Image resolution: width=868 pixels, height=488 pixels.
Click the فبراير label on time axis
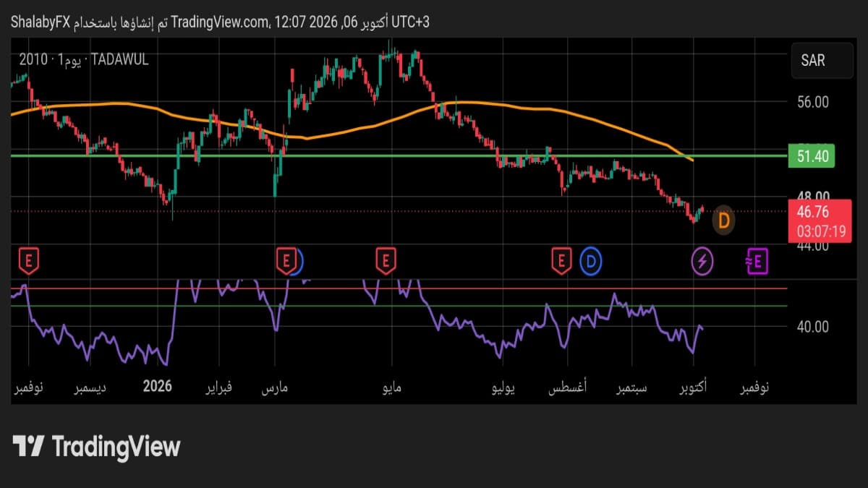point(221,388)
